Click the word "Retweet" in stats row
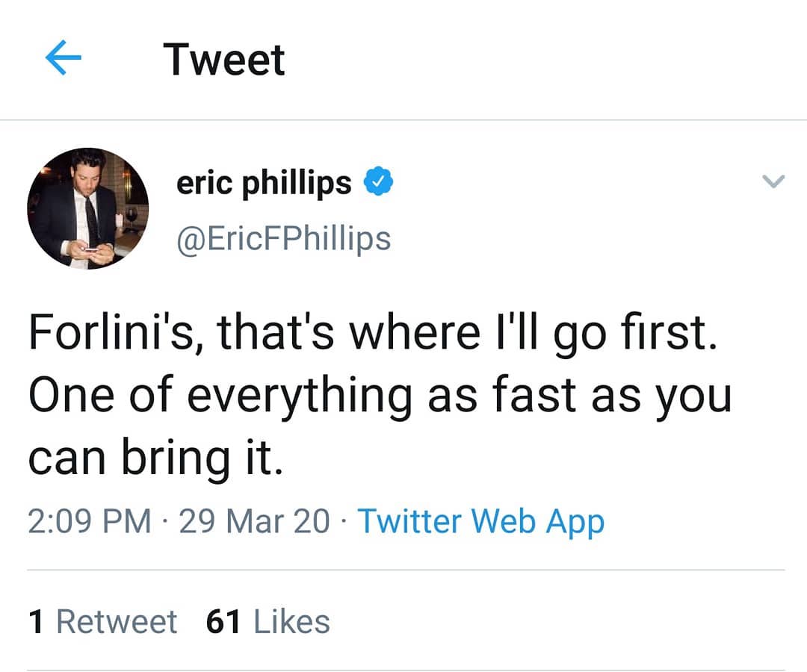This screenshot has height=672, width=807. (x=117, y=622)
